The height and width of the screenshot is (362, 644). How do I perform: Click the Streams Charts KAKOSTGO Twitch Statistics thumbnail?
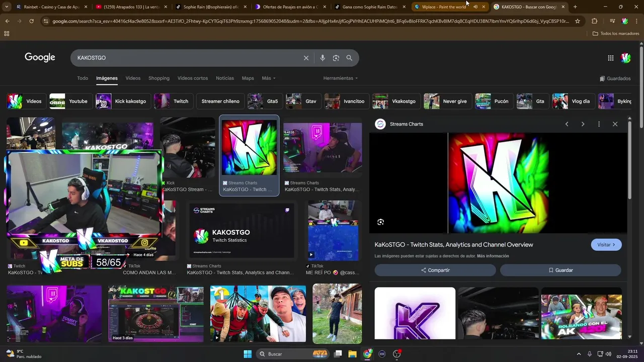242,231
